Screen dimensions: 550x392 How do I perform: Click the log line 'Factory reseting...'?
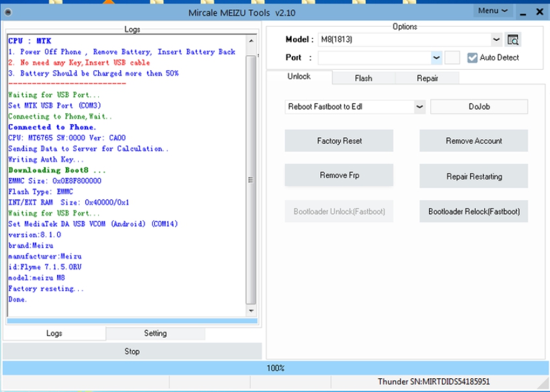click(46, 289)
